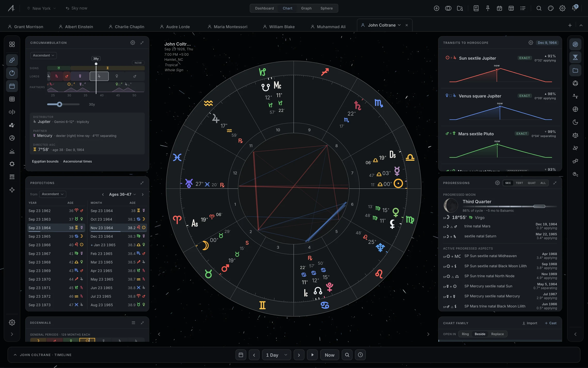Click the Now button in timeline
588x368 pixels.
coord(329,355)
